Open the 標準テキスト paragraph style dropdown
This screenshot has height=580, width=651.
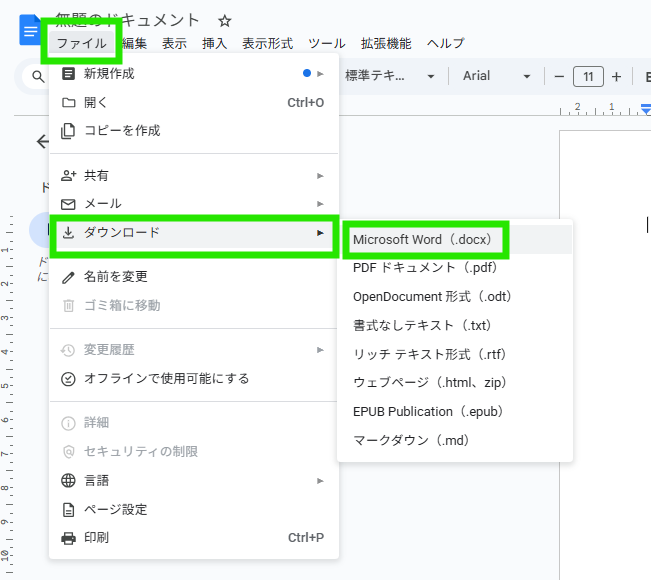(x=390, y=76)
